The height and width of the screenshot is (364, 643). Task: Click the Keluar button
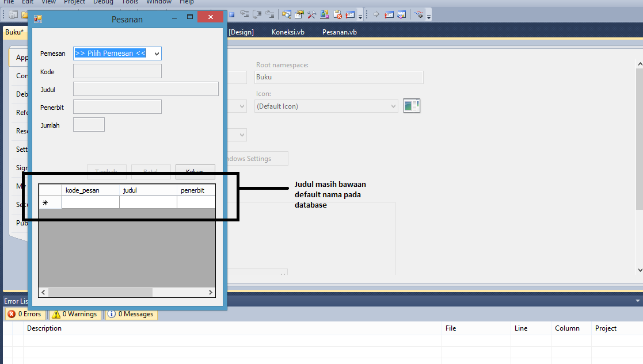pos(195,171)
